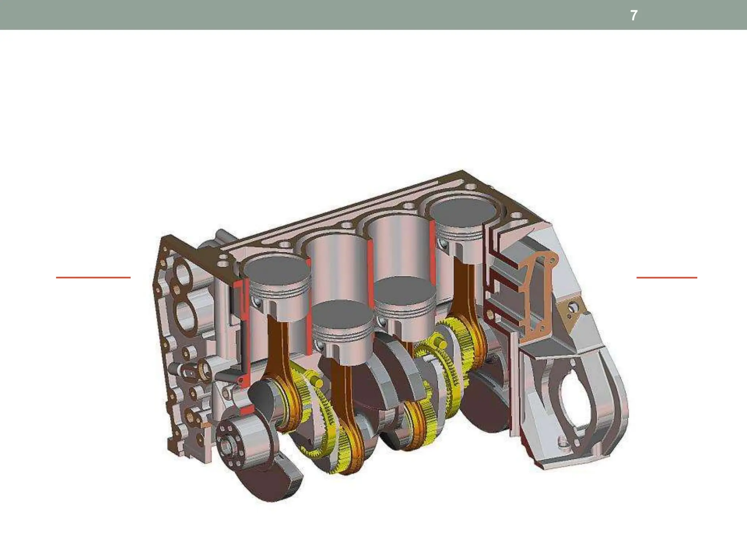The image size is (747, 560).
Task: Select the left red horizontal line
Action: pos(93,277)
